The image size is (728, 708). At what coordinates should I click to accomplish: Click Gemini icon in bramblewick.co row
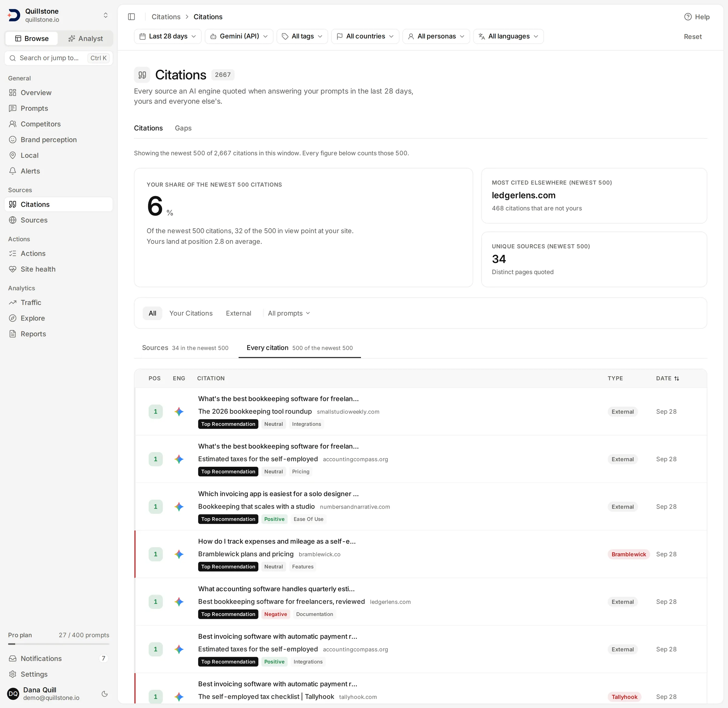[179, 554]
